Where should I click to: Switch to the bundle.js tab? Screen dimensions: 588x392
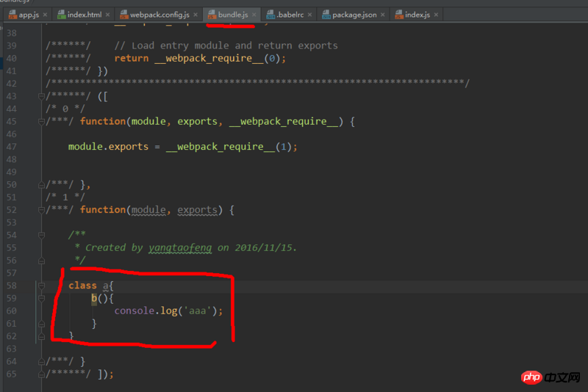point(232,15)
